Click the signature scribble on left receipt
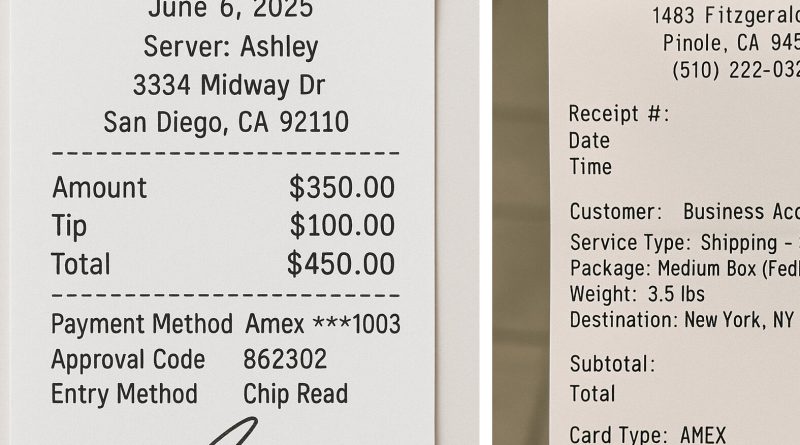This screenshot has width=800, height=445. (234, 431)
